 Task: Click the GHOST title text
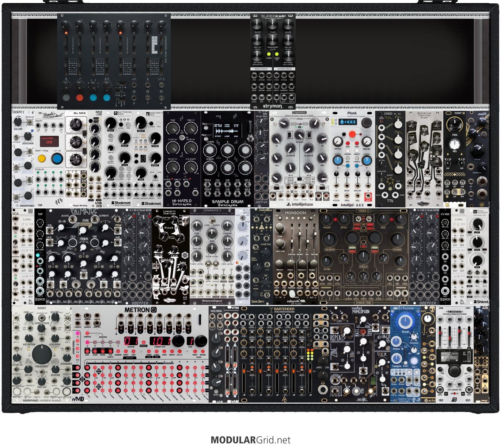click(x=42, y=308)
